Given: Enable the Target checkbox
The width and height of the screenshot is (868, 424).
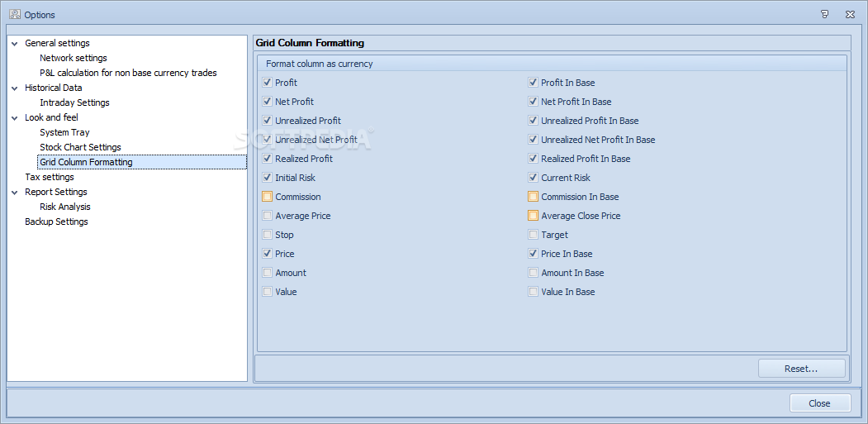Looking at the screenshot, I should 533,235.
